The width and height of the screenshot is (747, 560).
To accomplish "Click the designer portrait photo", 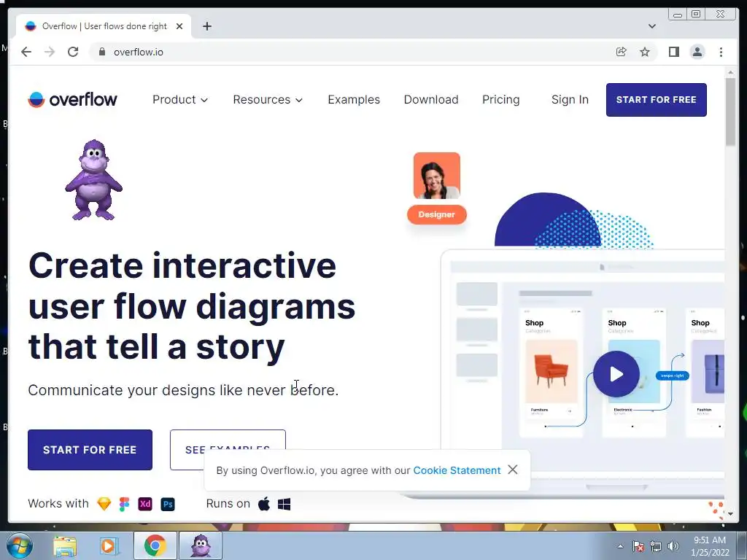I will coord(436,176).
